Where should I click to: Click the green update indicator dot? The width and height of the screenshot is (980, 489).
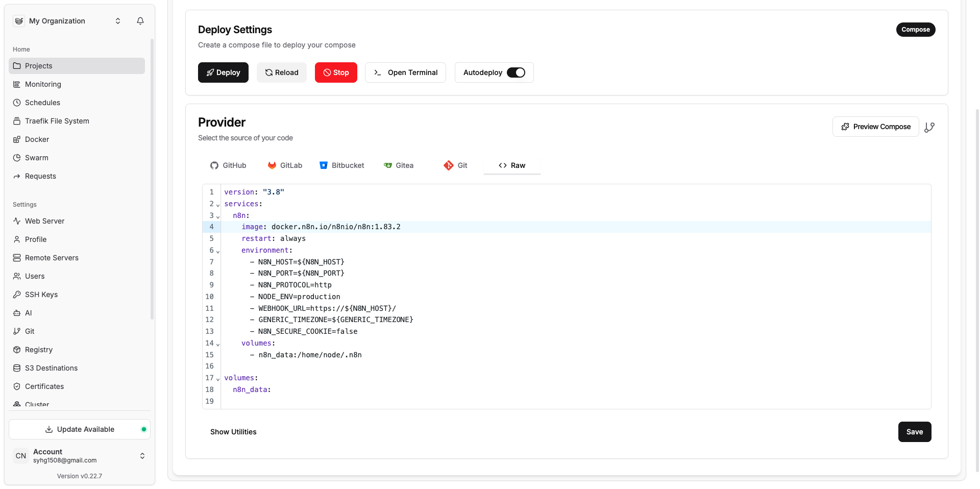tap(144, 429)
